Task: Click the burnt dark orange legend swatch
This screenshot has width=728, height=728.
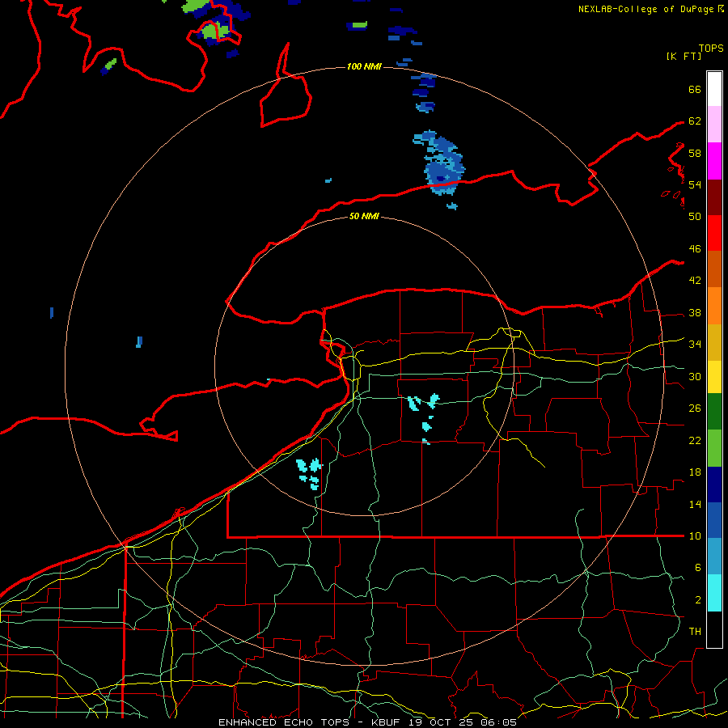Action: pos(714,269)
